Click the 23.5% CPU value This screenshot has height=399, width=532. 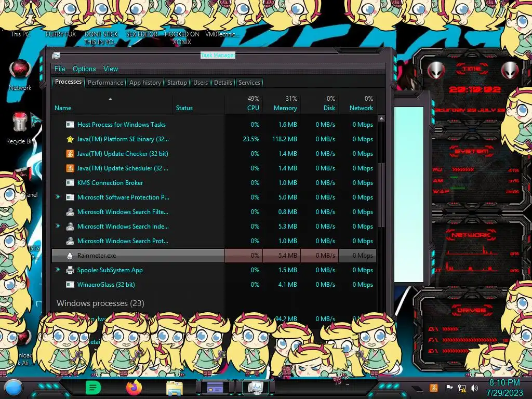251,139
